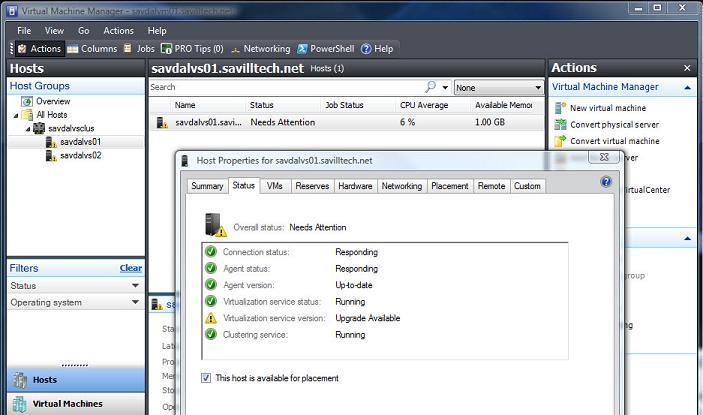The height and width of the screenshot is (415, 703).
Task: Close the Host Properties dialog
Action: [x=604, y=157]
